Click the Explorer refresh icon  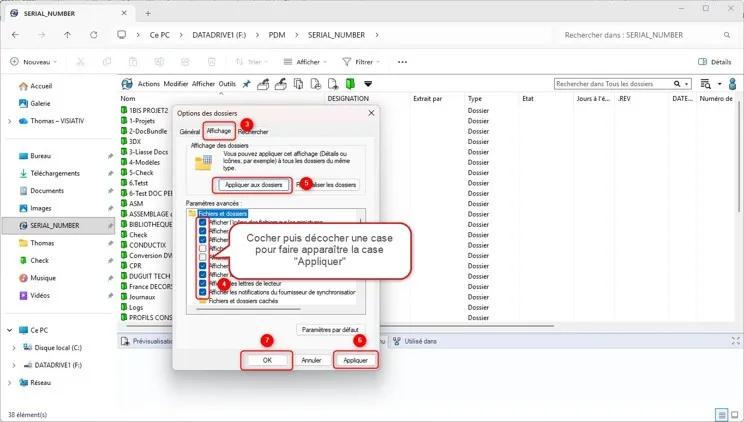click(x=94, y=35)
